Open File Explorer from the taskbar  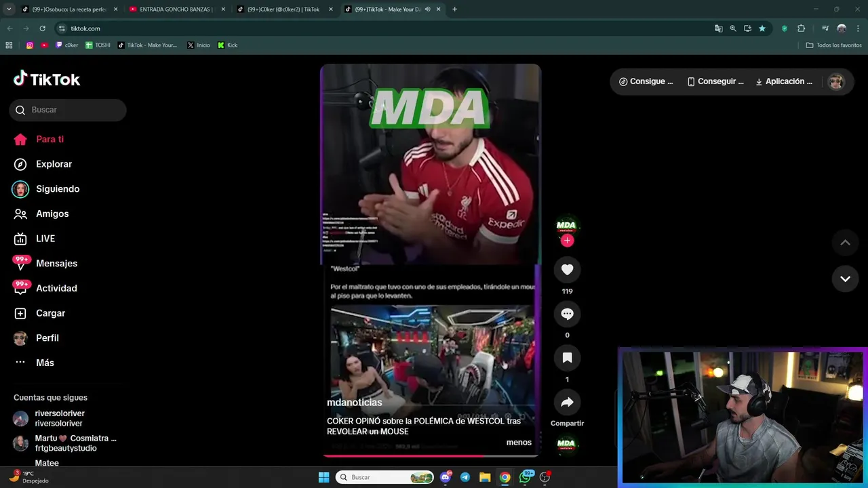pos(485,477)
